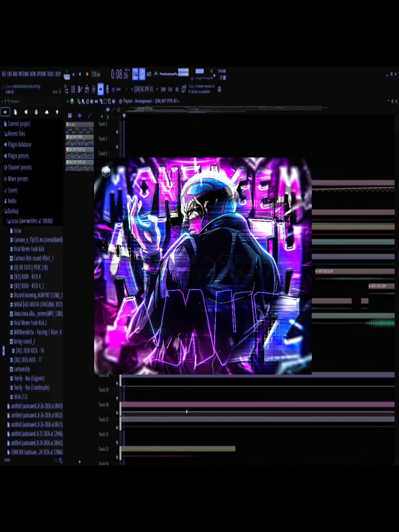
Task: Open the HELP menu
Action: tap(58, 74)
